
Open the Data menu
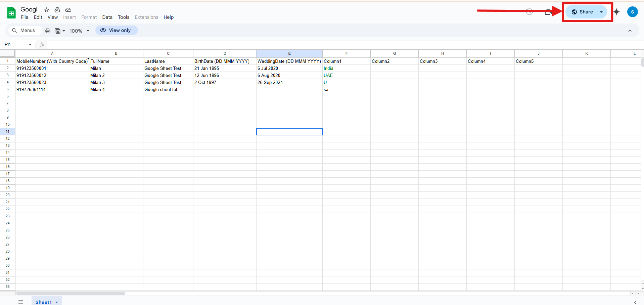[x=107, y=17]
